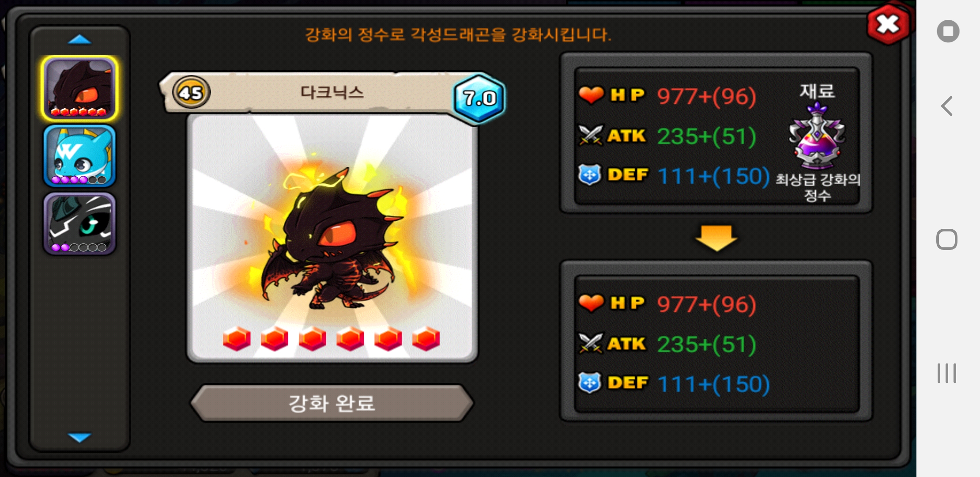Tap the level 45 gold badge
This screenshot has width=980, height=477.
click(191, 93)
